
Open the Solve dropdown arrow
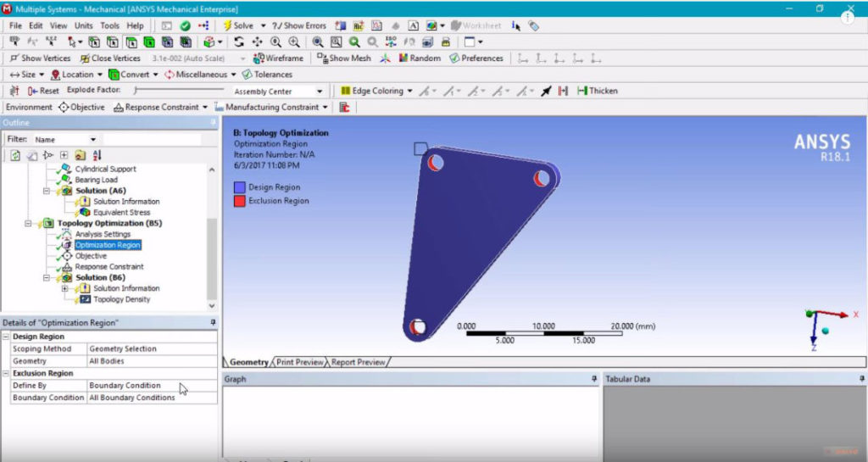point(263,25)
